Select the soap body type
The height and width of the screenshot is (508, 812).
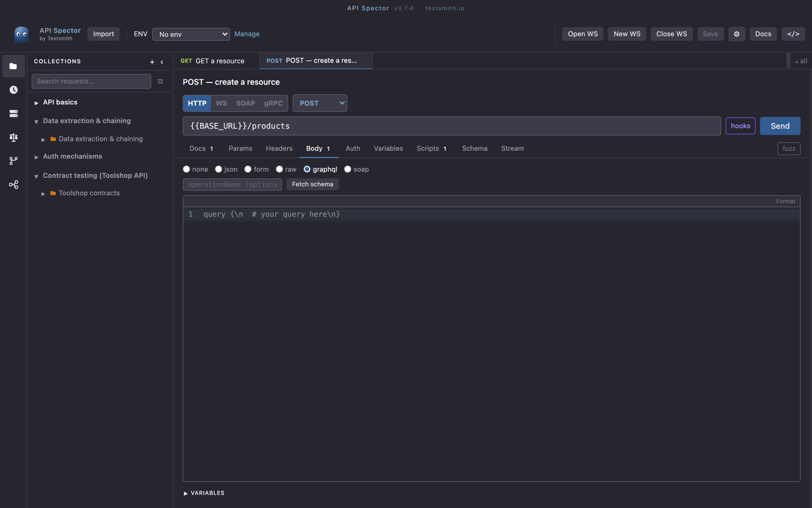click(x=348, y=169)
